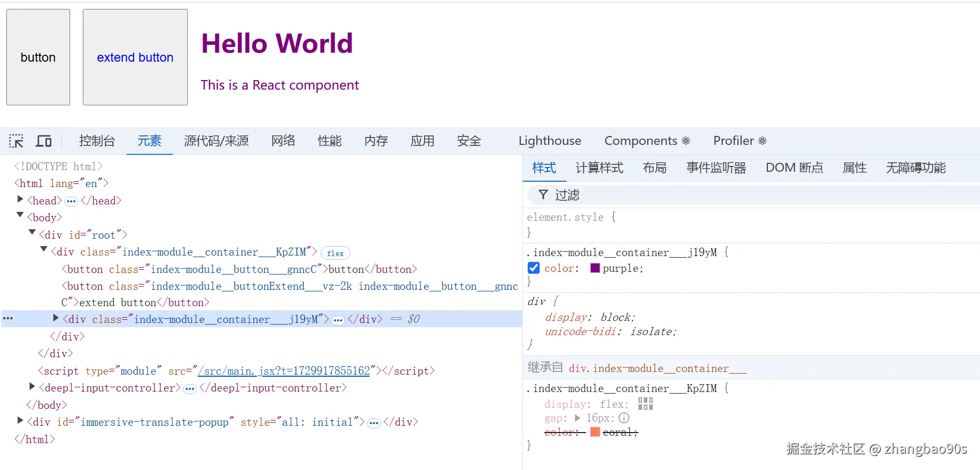Open the Lighthouse tab
The width and height of the screenshot is (980, 470).
point(550,141)
